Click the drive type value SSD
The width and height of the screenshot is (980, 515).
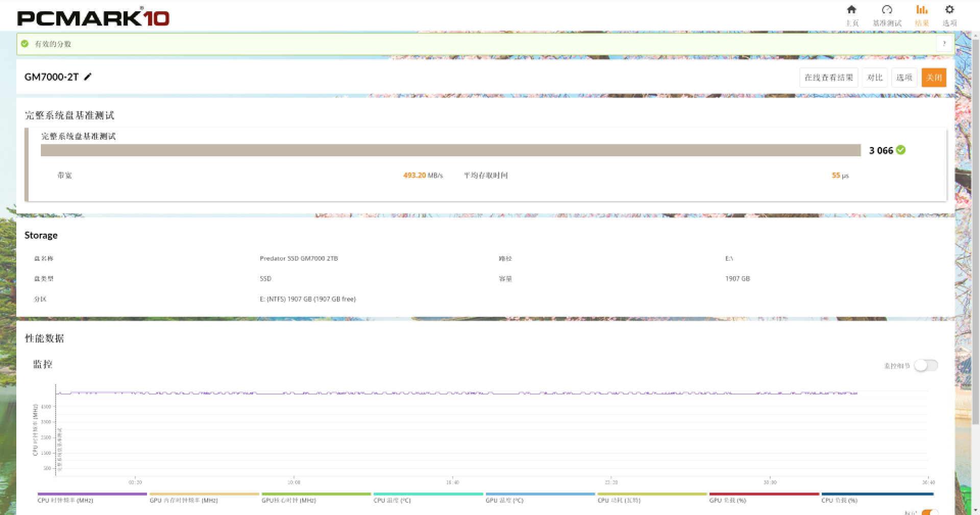click(x=265, y=279)
